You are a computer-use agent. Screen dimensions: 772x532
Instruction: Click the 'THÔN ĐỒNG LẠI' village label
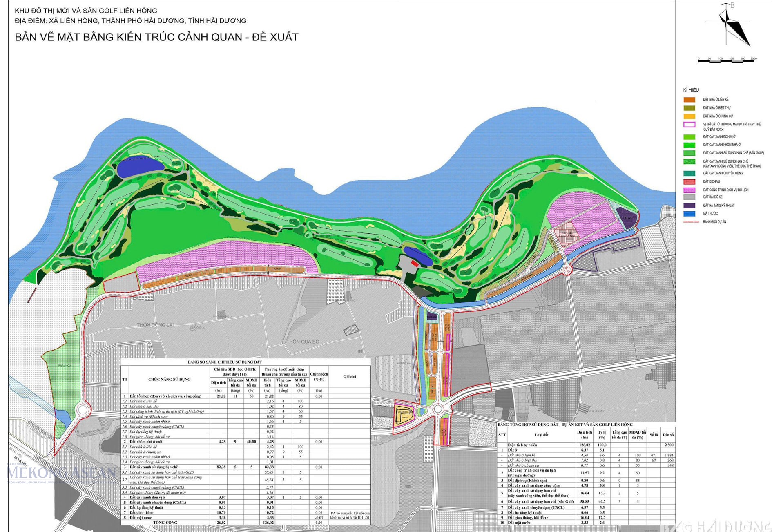click(x=155, y=325)
